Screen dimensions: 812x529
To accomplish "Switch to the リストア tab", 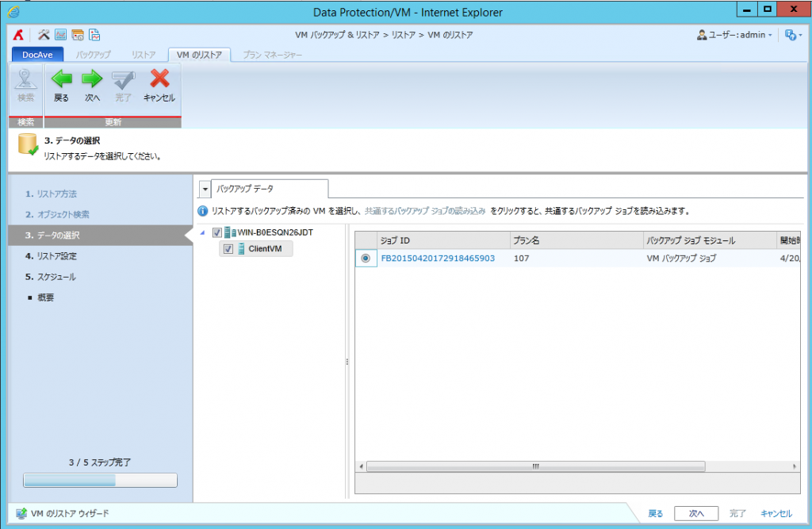I will tap(144, 55).
